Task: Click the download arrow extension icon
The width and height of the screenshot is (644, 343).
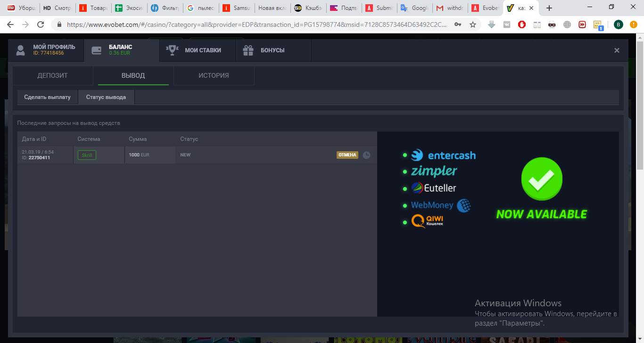Action: (492, 24)
